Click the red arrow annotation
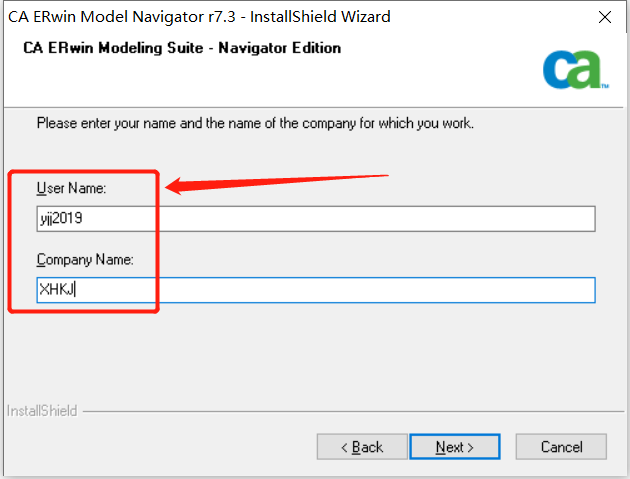Image resolution: width=630 pixels, height=479 pixels. [x=277, y=183]
